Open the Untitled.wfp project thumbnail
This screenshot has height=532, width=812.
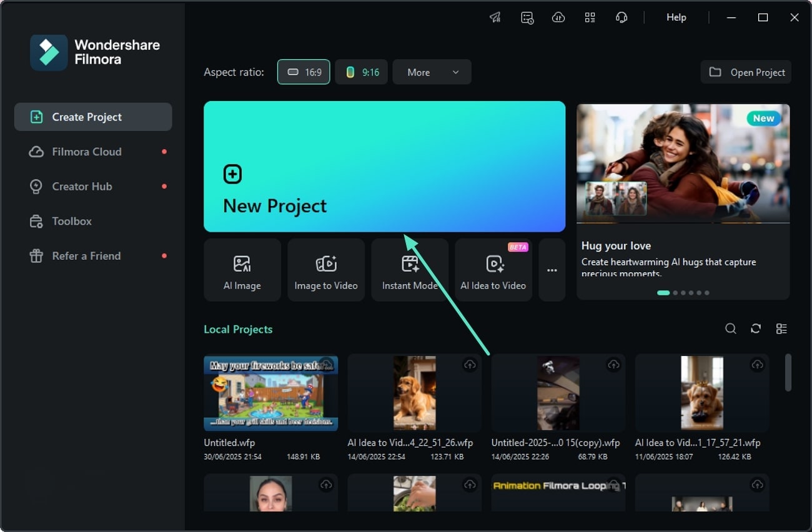(x=271, y=393)
